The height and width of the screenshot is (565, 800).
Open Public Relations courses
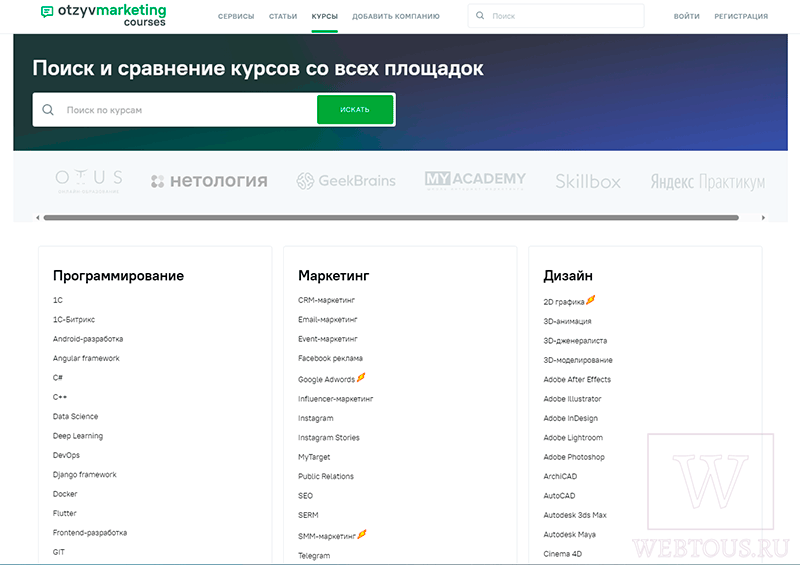pos(326,477)
